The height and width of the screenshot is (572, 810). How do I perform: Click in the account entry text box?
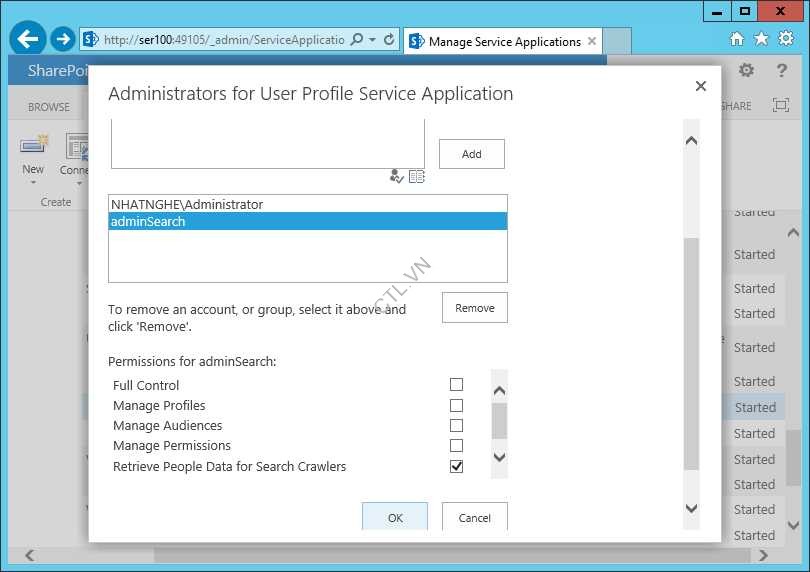pyautogui.click(x=268, y=144)
